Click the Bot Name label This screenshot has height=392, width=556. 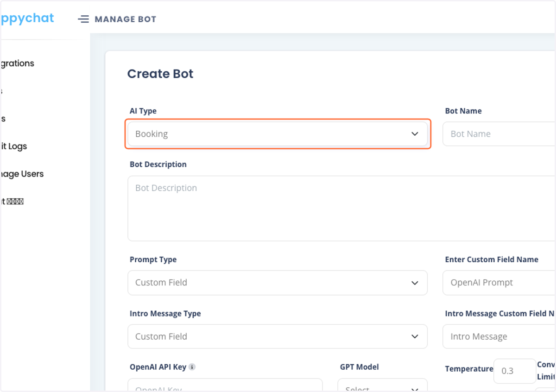463,111
